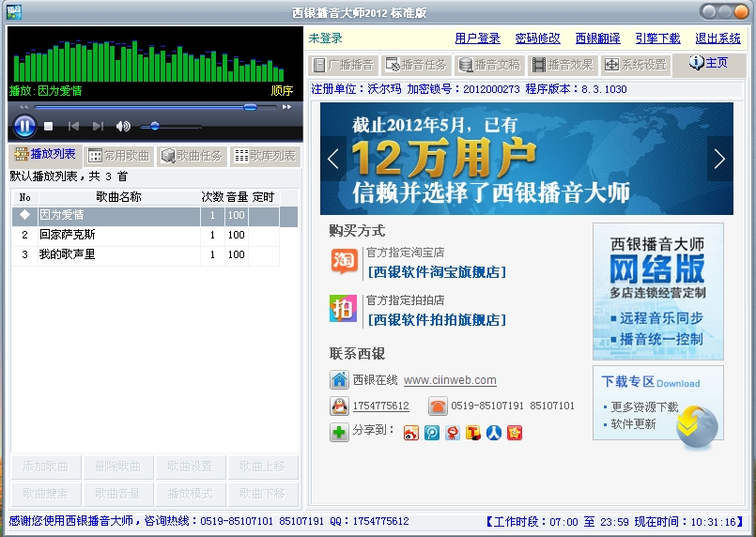The width and height of the screenshot is (756, 537).
Task: Click the rewind arrows left of progress bar
Action: click(x=24, y=107)
